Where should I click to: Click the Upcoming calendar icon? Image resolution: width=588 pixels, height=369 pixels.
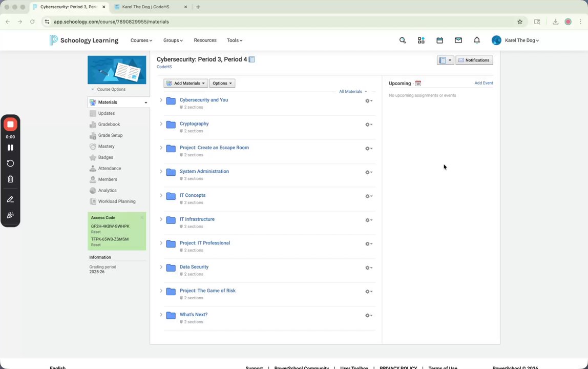click(418, 83)
